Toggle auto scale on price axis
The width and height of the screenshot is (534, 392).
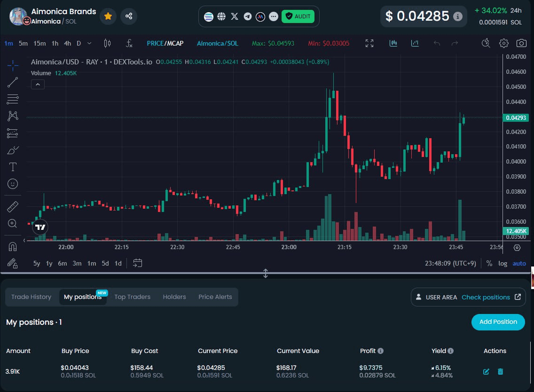tap(519, 263)
